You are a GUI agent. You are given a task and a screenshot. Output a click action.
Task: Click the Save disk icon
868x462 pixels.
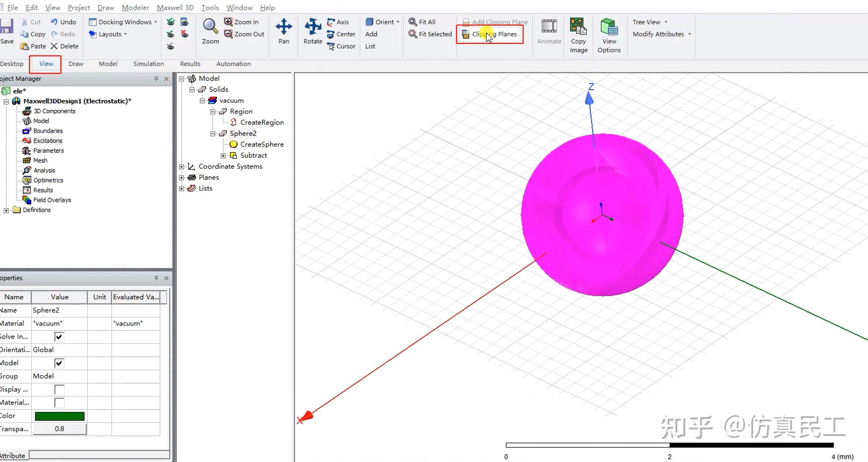coord(6,26)
